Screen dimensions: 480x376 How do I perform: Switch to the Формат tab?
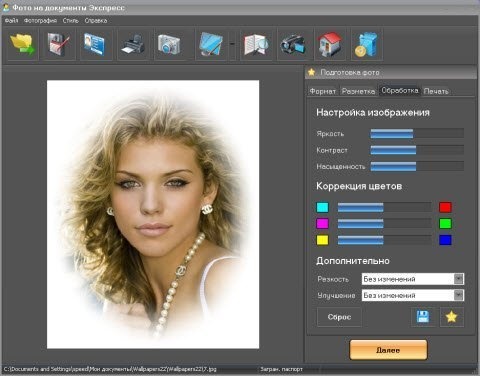pos(322,91)
